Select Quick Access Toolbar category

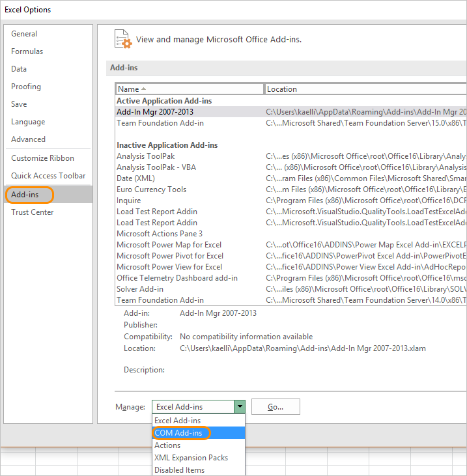pyautogui.click(x=48, y=176)
